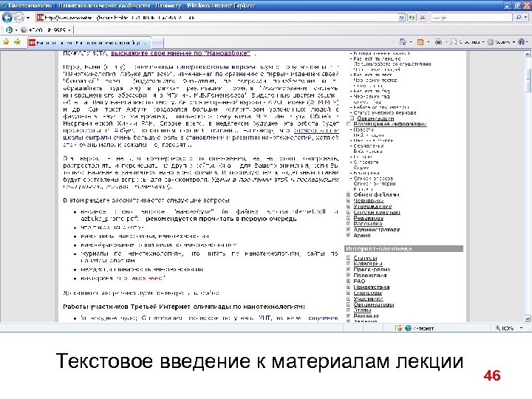532x399 pixels.
Task: Click the browser address bar URL field
Action: click(217, 17)
